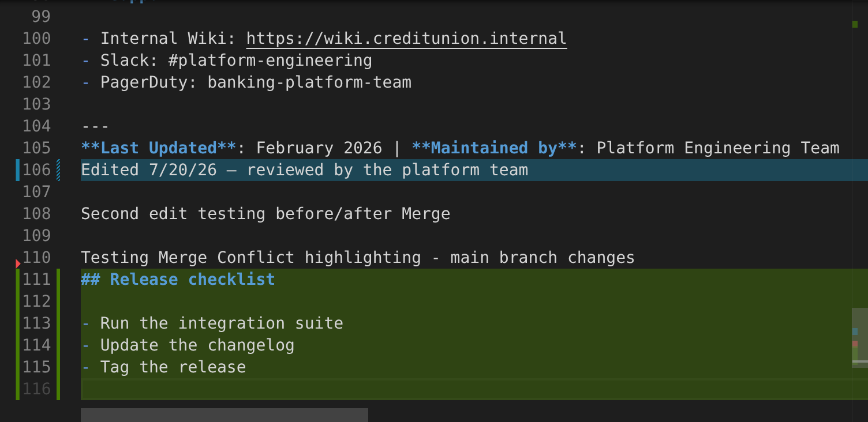Click the modified-line marker beside line 106
The height and width of the screenshot is (422, 868).
[x=18, y=170]
